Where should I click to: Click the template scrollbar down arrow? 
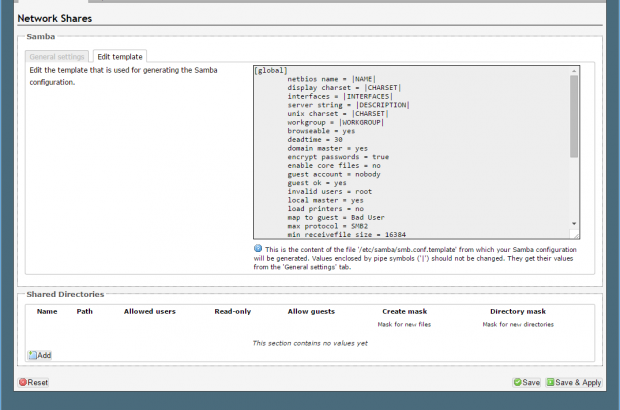(x=574, y=224)
